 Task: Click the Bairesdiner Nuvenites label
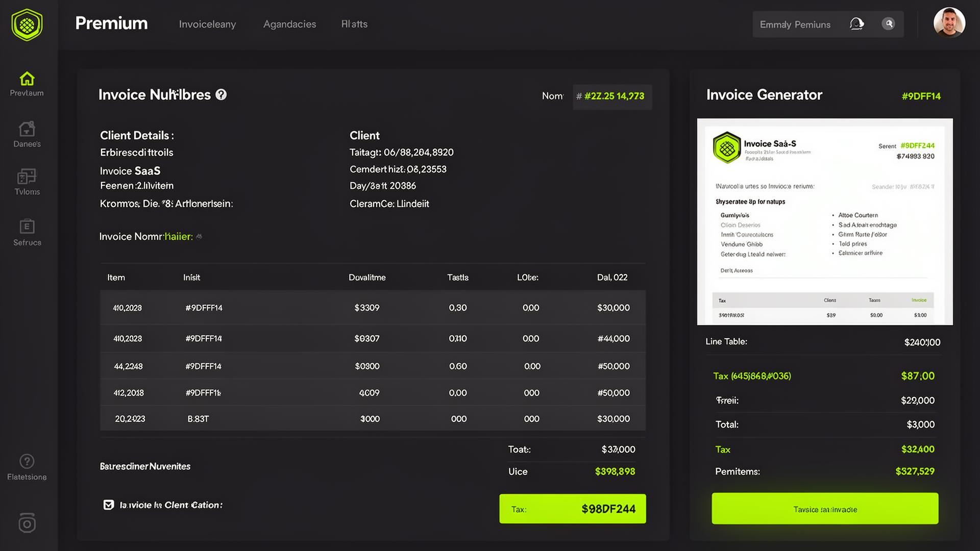pos(145,466)
